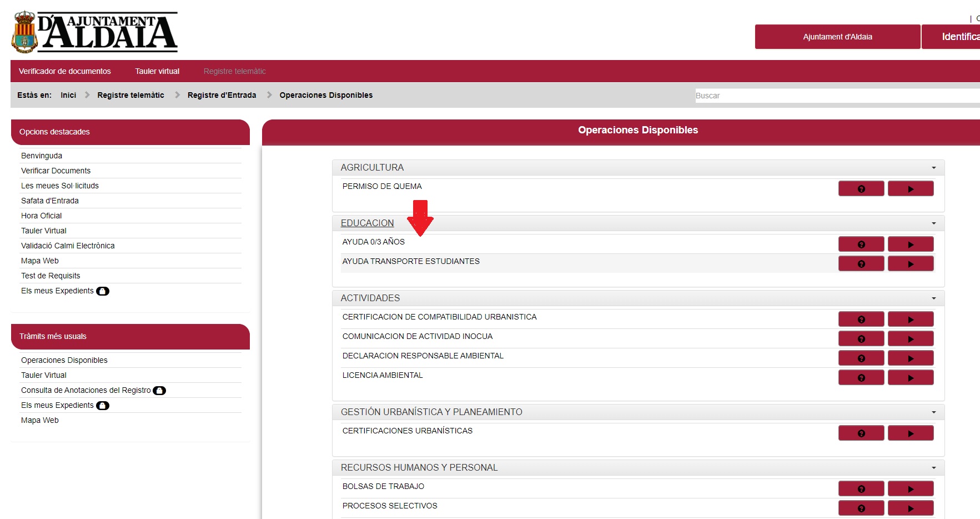Launch CERTIFICACIONES URBANÍSTICAS play button
Screen dimensions: 980x519
click(910, 433)
